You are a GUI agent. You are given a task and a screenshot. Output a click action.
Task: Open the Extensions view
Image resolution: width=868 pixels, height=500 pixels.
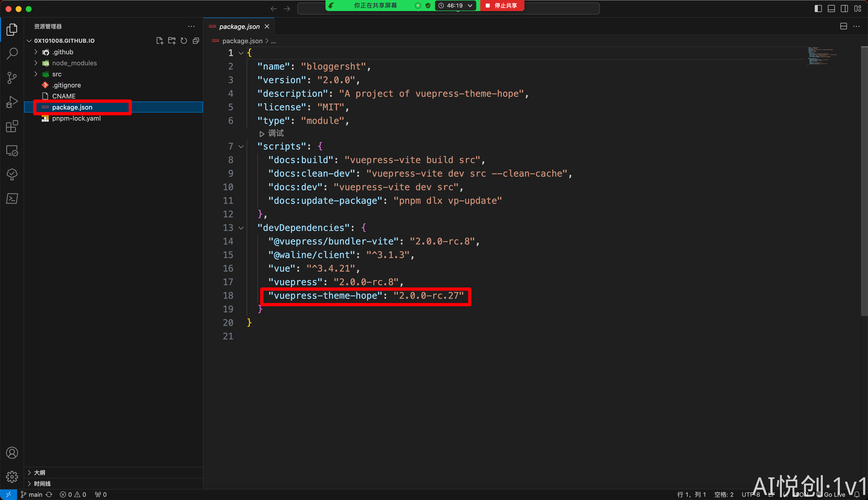[12, 126]
